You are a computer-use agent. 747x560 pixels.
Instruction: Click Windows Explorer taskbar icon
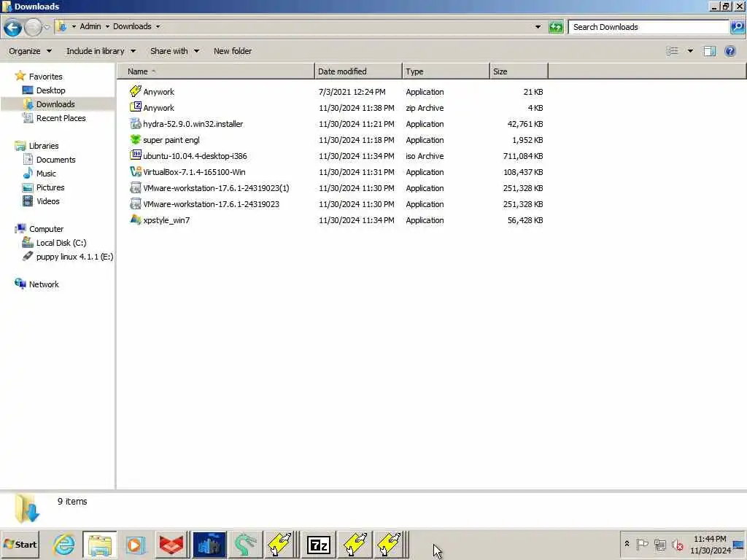coord(99,544)
